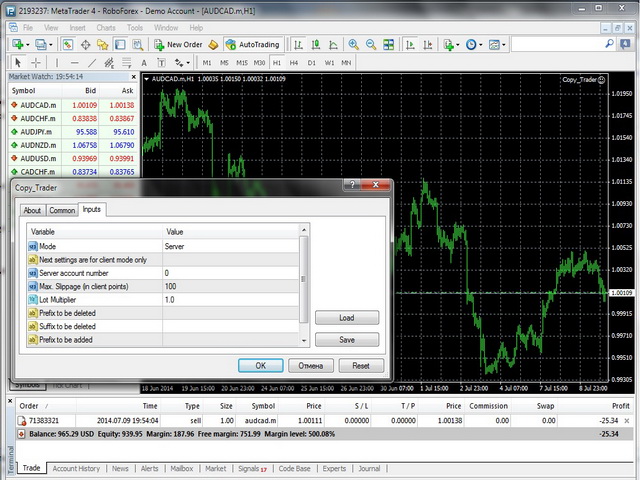Image resolution: width=640 pixels, height=480 pixels.
Task: Switch to D1 timeframe
Action: coord(311,62)
